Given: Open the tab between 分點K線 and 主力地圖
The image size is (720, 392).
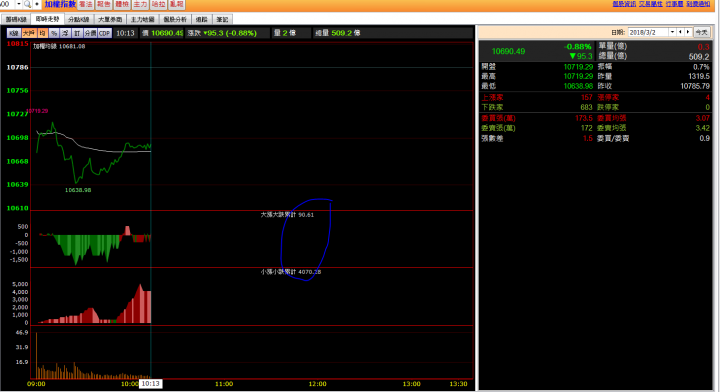Looking at the screenshot, I should point(110,19).
